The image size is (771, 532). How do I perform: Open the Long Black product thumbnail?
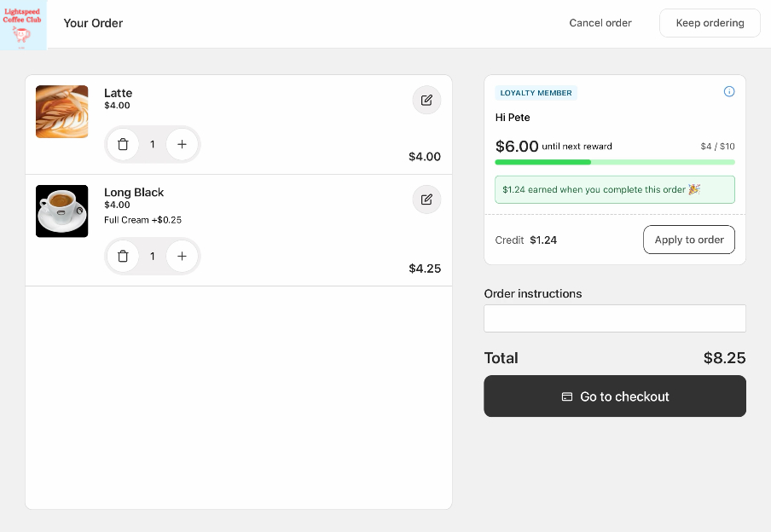[62, 211]
